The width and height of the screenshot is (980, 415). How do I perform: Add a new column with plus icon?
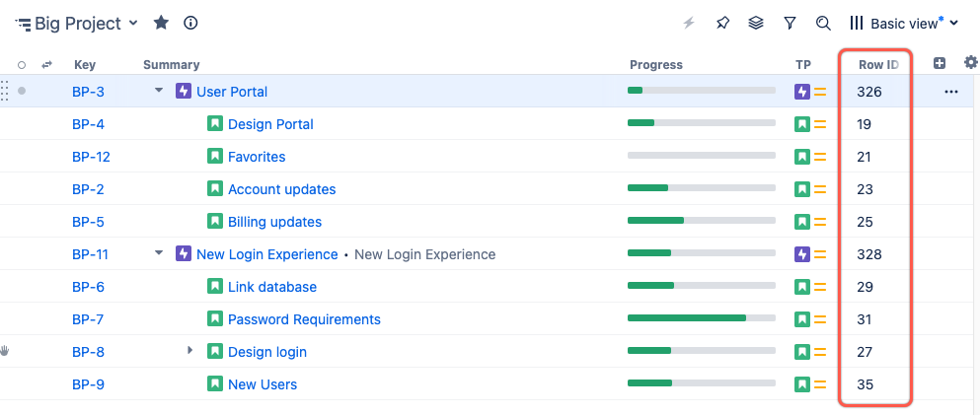940,64
